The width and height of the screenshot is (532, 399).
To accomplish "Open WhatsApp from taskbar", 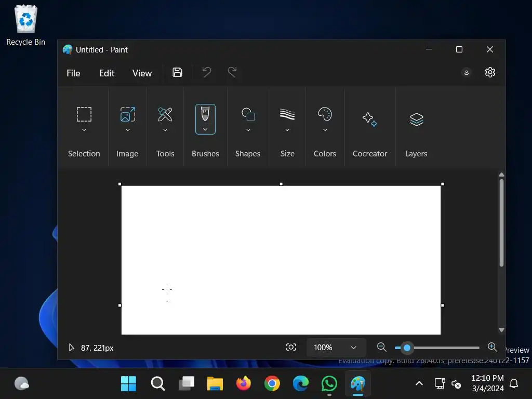I will pyautogui.click(x=329, y=384).
